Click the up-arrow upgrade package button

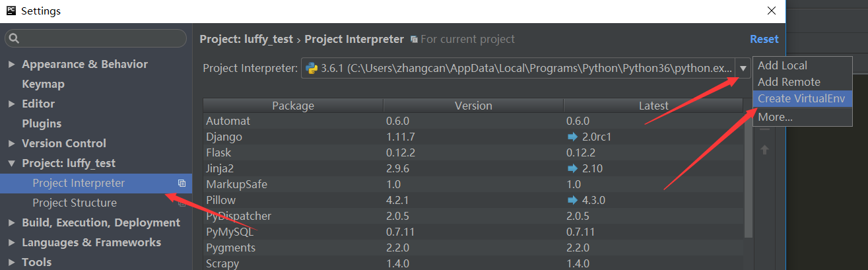pos(764,150)
